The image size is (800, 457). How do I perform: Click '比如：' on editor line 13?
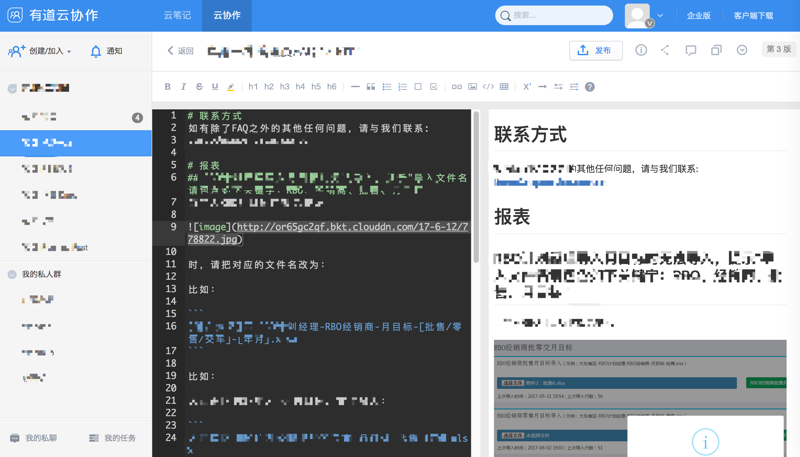tap(202, 289)
